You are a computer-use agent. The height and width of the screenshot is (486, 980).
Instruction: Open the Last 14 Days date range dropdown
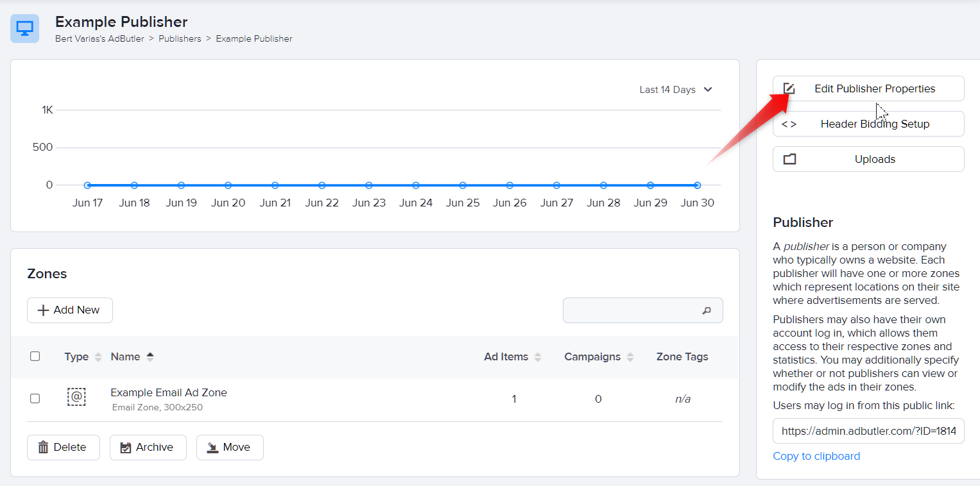(675, 90)
